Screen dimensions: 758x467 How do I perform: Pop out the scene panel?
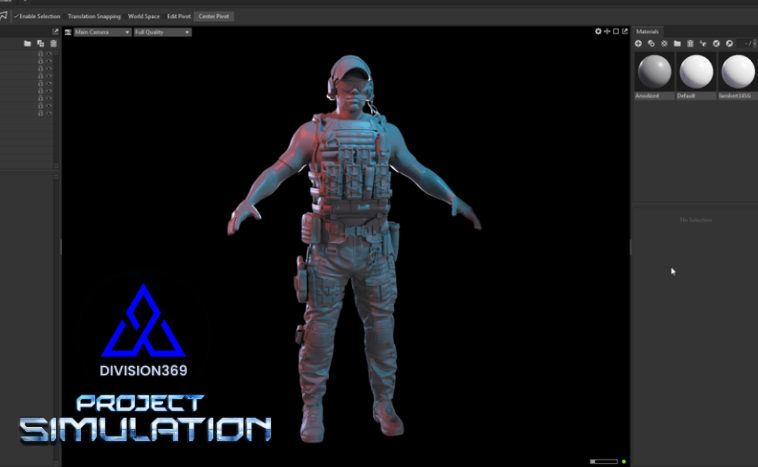click(x=55, y=31)
